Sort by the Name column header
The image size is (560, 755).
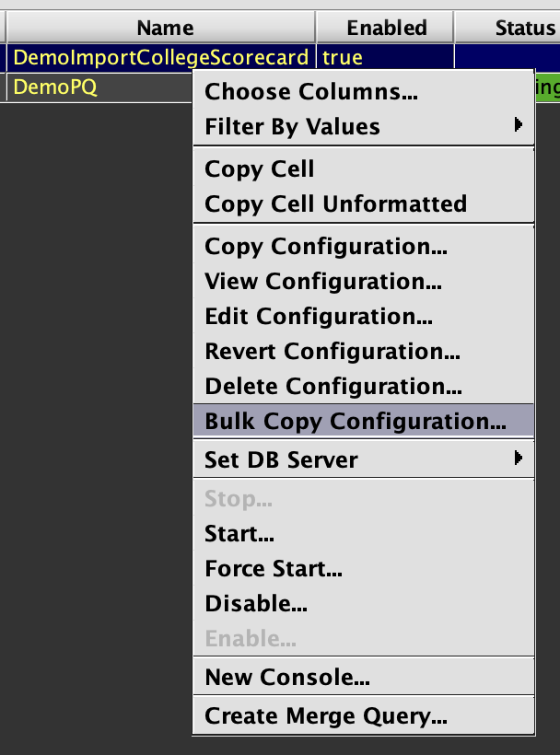165,28
